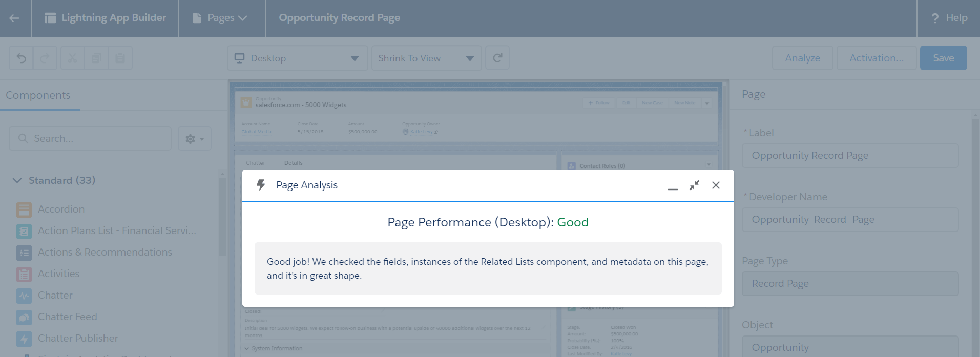The height and width of the screenshot is (357, 980).
Task: Open the Help menu
Action: (949, 18)
